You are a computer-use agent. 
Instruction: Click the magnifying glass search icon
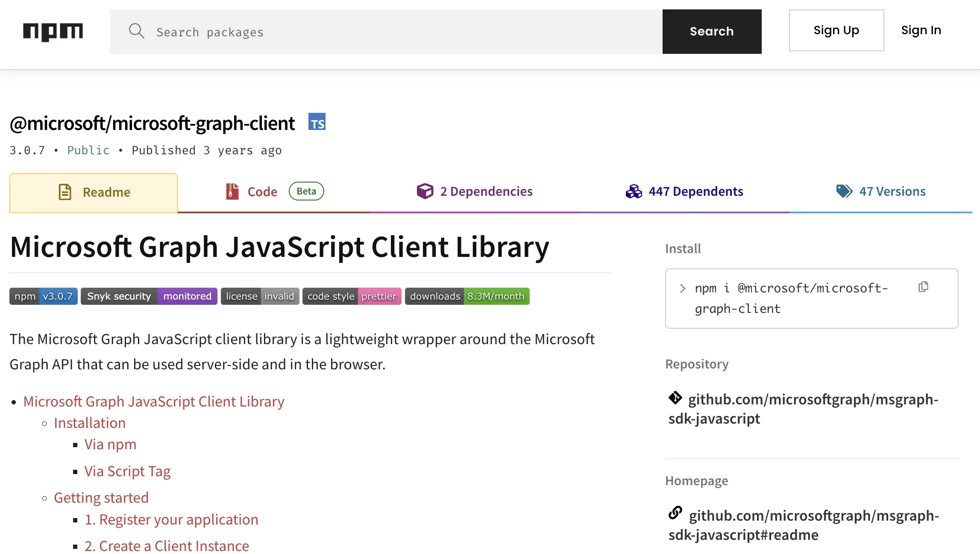click(x=137, y=31)
